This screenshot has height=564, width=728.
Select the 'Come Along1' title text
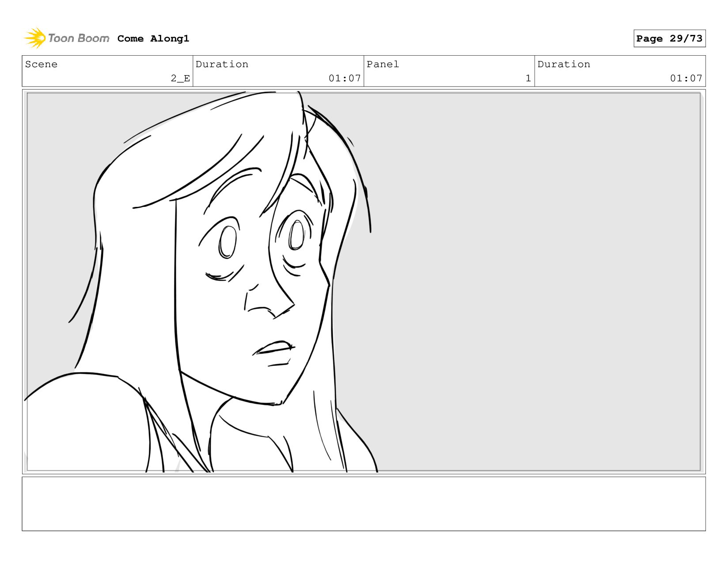(x=153, y=38)
